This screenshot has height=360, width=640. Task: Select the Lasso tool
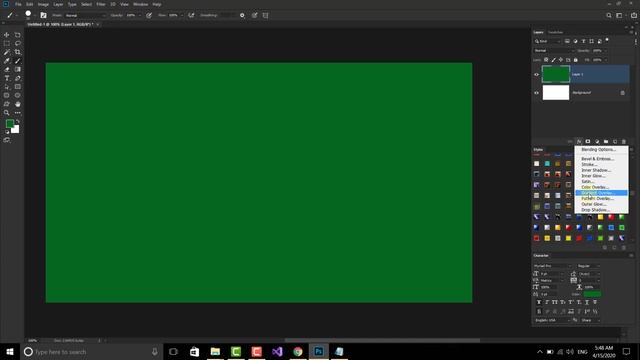pos(18,43)
